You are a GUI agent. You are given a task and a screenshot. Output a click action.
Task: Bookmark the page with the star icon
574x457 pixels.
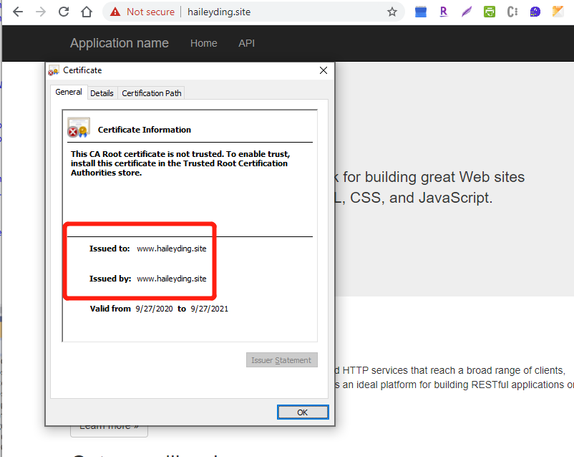tap(392, 12)
